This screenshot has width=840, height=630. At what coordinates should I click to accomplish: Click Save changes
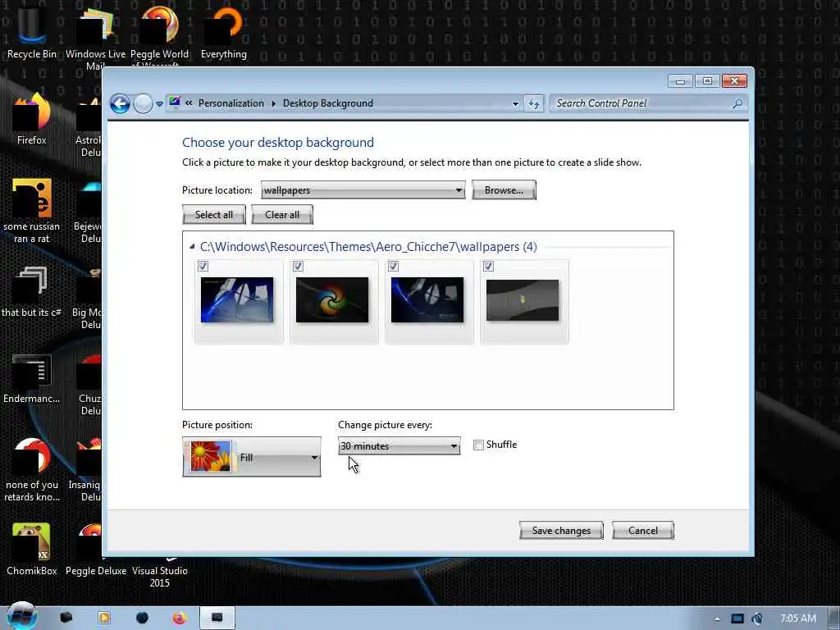point(561,531)
